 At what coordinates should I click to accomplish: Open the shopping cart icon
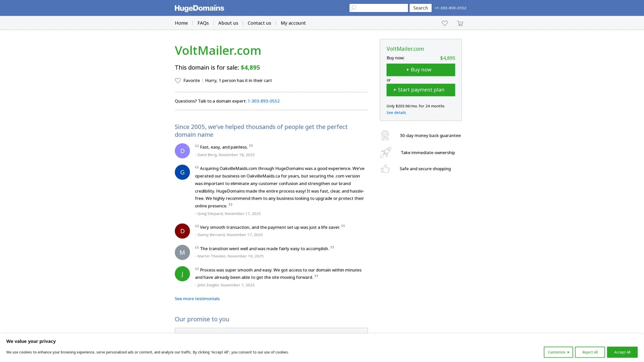(460, 23)
